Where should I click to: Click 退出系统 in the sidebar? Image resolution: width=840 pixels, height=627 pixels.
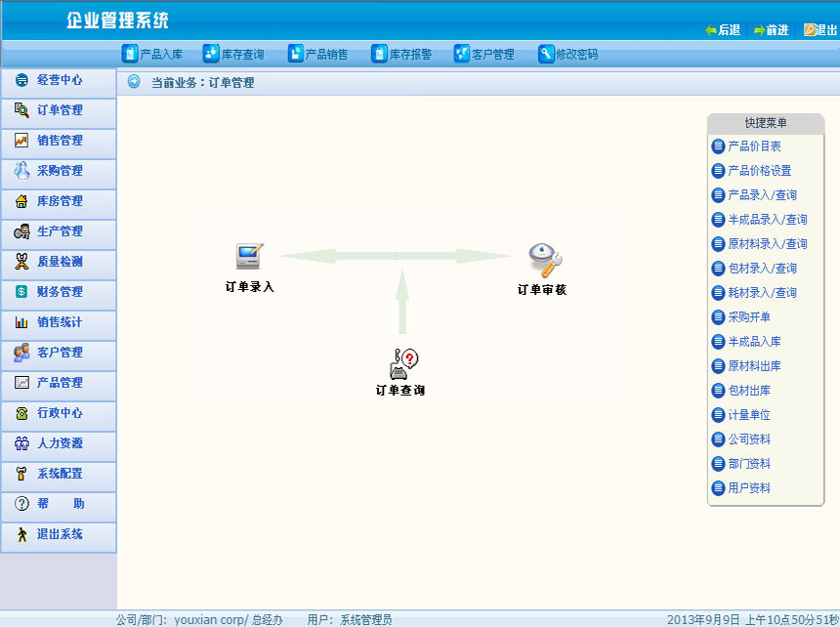[x=59, y=534]
